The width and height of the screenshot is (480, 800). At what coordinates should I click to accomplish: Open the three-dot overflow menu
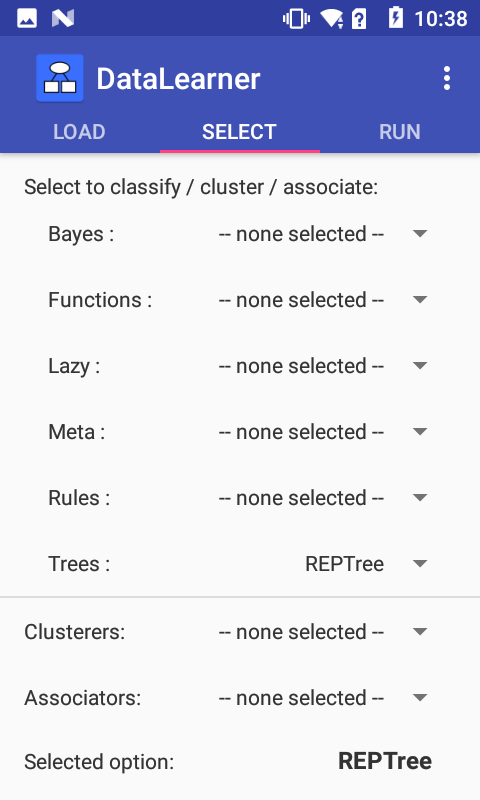coord(447,79)
